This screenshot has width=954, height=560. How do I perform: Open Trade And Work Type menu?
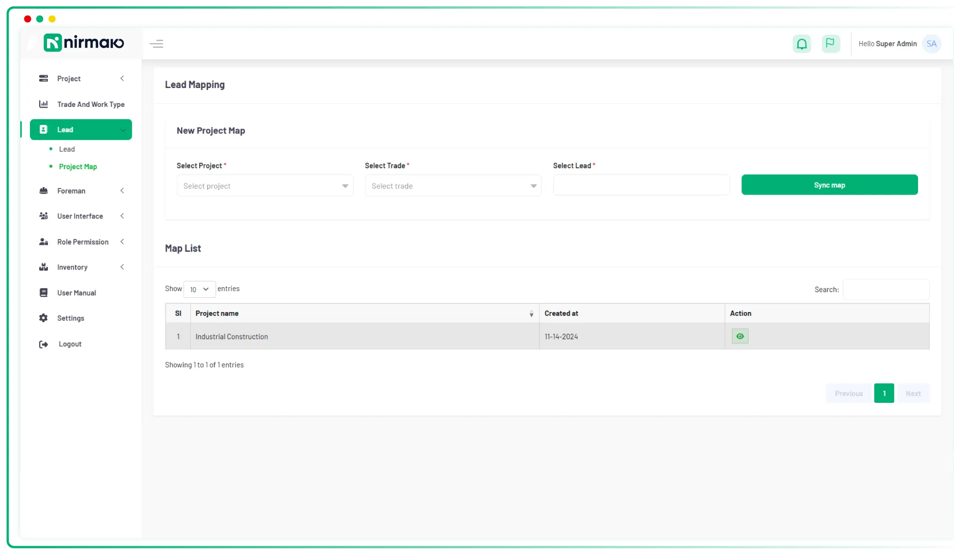90,105
